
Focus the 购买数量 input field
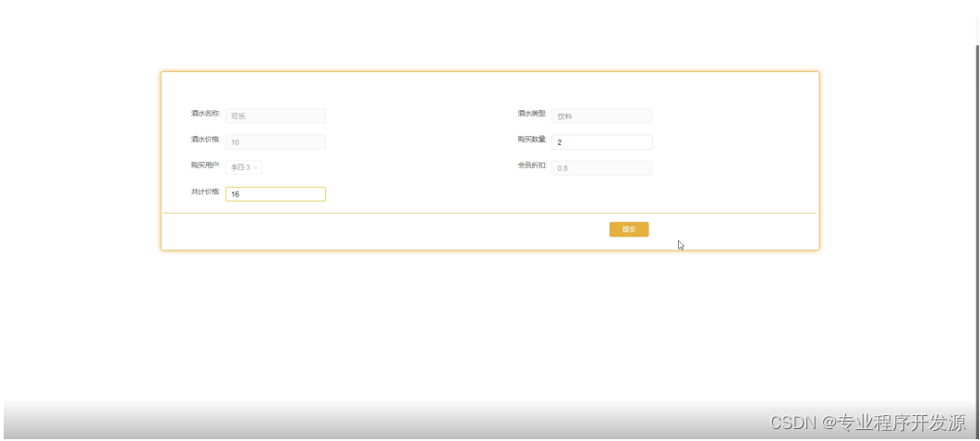[x=602, y=142]
